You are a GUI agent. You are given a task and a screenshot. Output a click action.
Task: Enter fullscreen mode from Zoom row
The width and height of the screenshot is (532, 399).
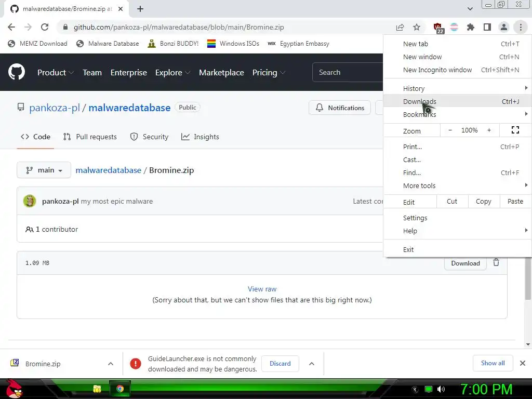[x=515, y=130]
